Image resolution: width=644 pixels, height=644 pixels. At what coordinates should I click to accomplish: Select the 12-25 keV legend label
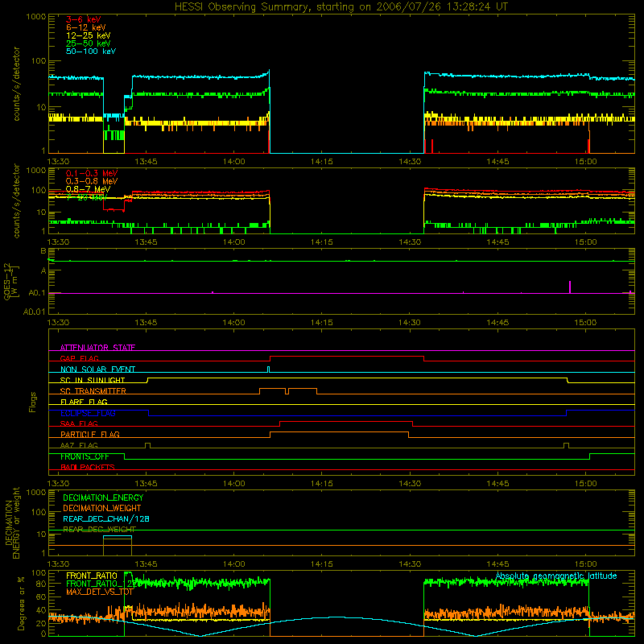(x=89, y=35)
